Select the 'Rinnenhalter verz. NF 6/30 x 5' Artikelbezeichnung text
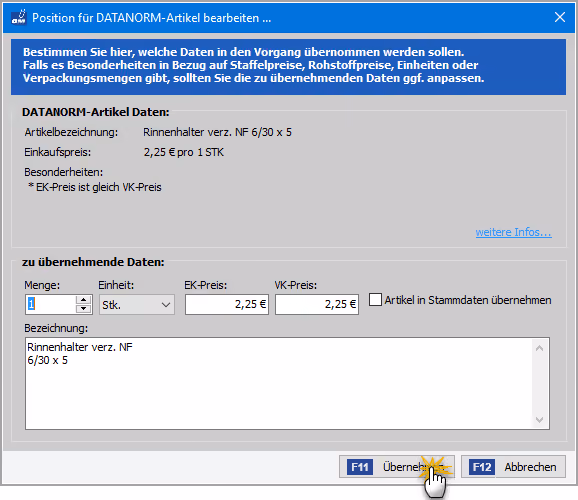 point(217,132)
